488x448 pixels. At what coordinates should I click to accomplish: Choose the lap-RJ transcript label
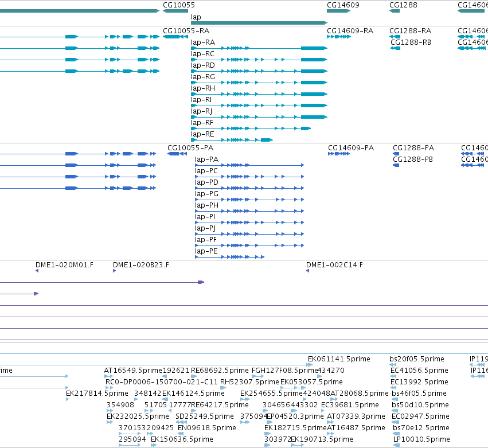[201, 111]
